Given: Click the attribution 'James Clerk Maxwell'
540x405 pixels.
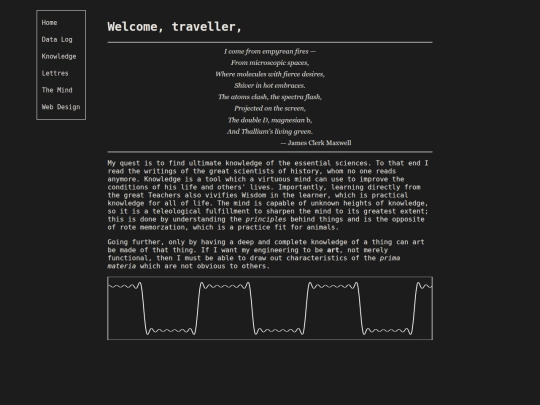Looking at the screenshot, I should [x=320, y=143].
